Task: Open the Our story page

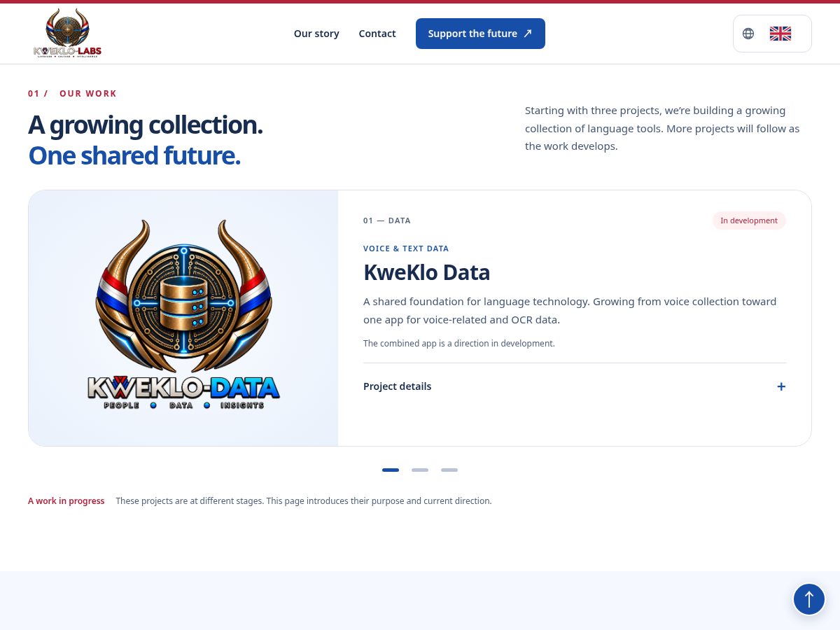Action: click(x=316, y=34)
